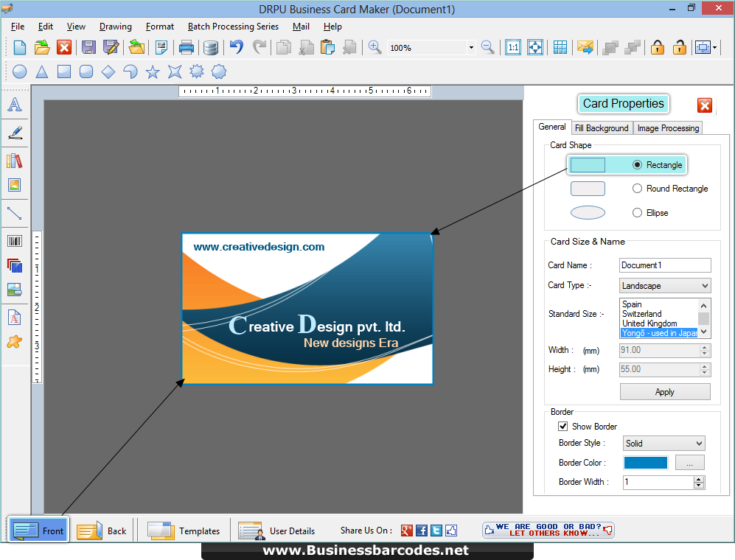Decrease Border Width with down stepper
This screenshot has height=560, width=735.
pos(699,486)
